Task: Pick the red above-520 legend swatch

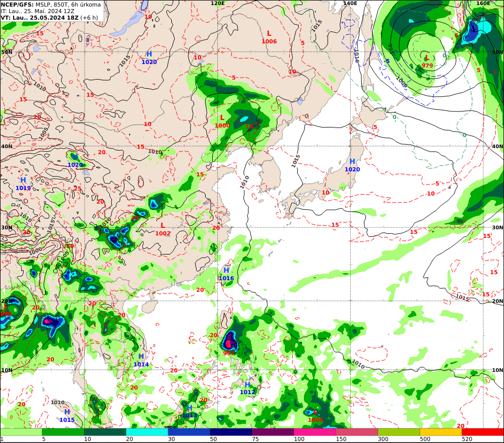Action: click(483, 432)
